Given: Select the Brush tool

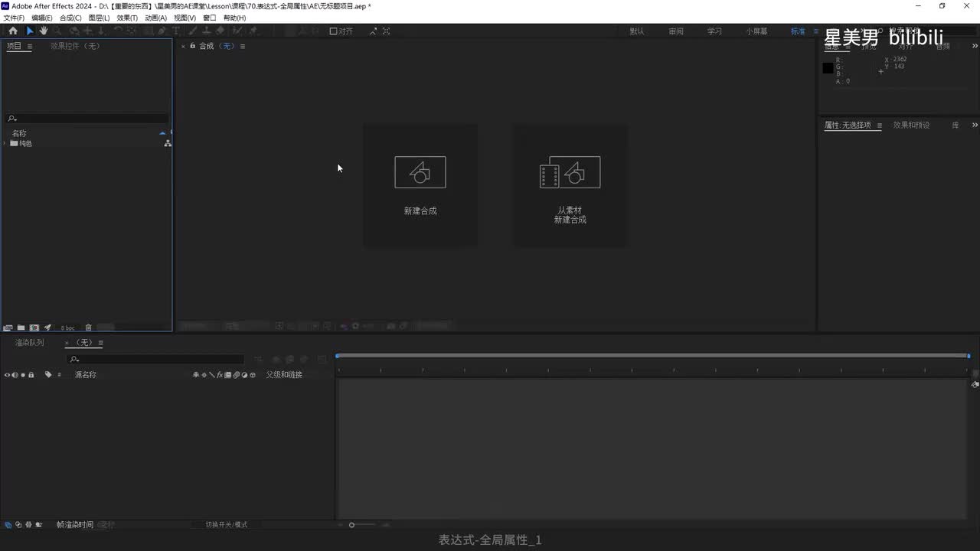Looking at the screenshot, I should pos(192,31).
